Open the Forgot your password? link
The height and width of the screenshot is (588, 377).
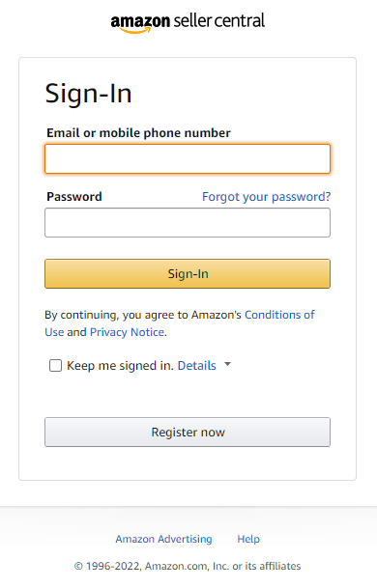tap(266, 197)
